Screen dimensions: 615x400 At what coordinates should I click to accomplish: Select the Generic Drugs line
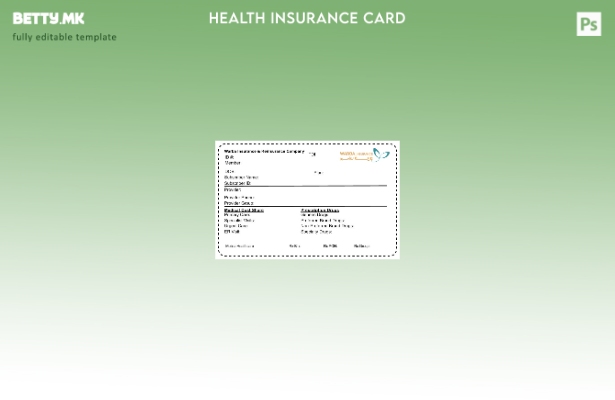[x=315, y=215]
